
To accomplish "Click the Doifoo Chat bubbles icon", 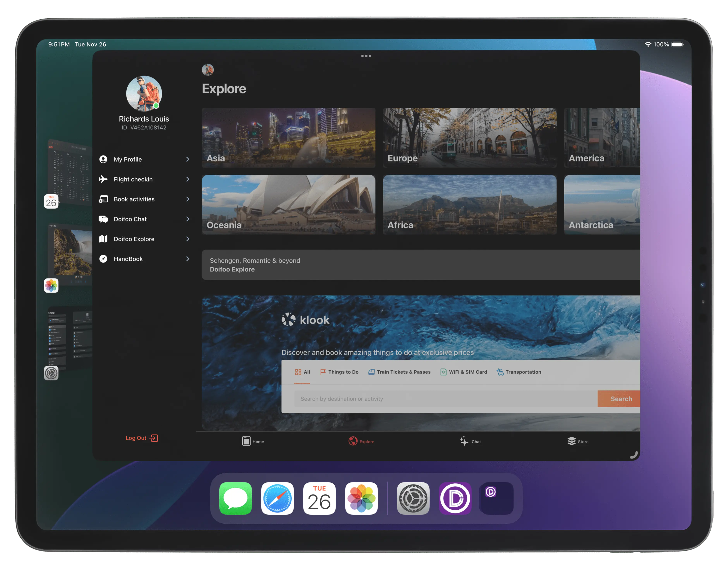I will pyautogui.click(x=103, y=219).
